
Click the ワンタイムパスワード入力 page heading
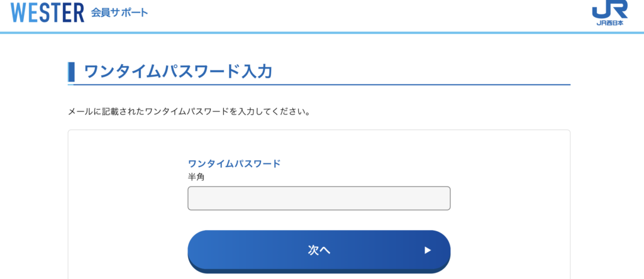point(178,72)
